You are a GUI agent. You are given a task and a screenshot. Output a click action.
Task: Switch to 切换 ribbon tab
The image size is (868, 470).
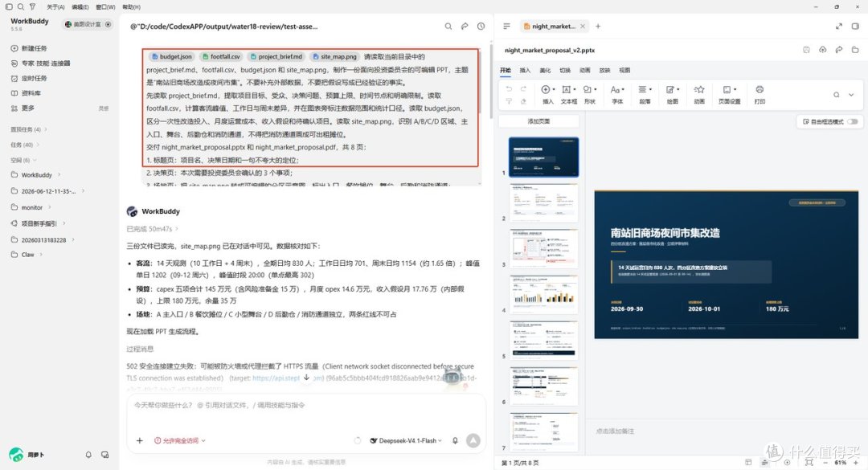pyautogui.click(x=565, y=71)
